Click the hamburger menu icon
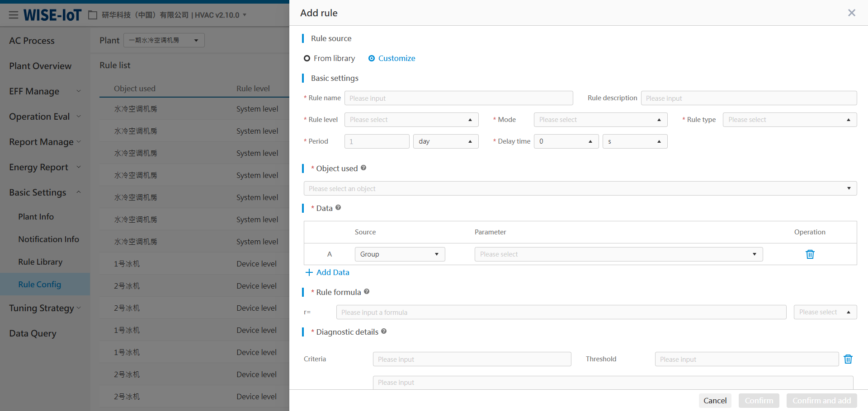The image size is (868, 411). (14, 15)
